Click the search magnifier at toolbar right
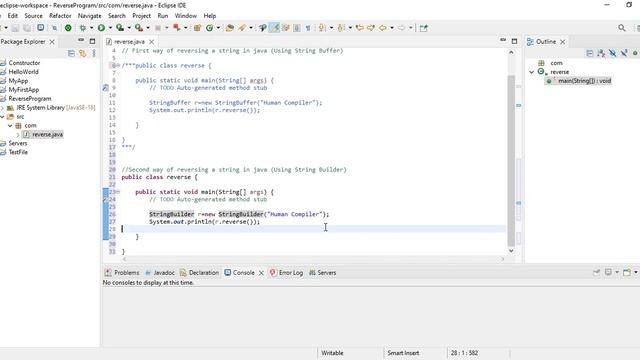Image resolution: width=640 pixels, height=360 pixels. [622, 28]
